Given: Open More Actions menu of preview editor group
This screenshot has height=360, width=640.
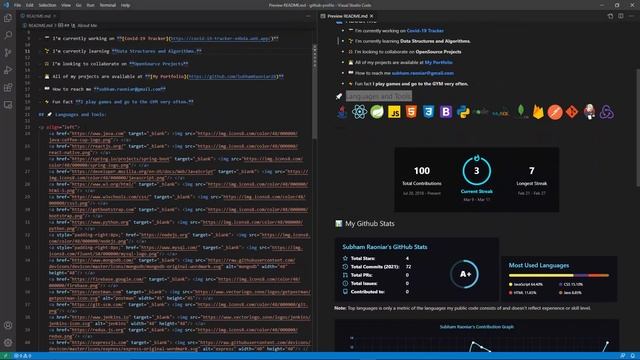Looking at the screenshot, I should pos(631,16).
